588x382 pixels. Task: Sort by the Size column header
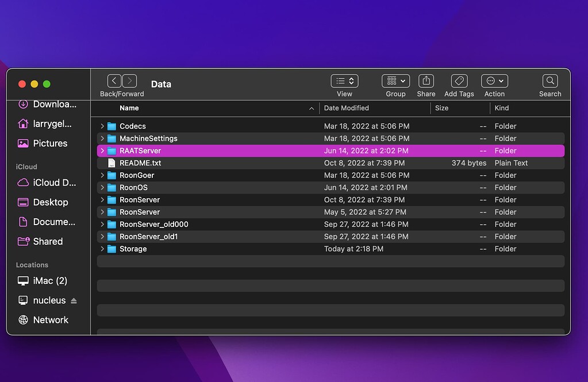442,108
